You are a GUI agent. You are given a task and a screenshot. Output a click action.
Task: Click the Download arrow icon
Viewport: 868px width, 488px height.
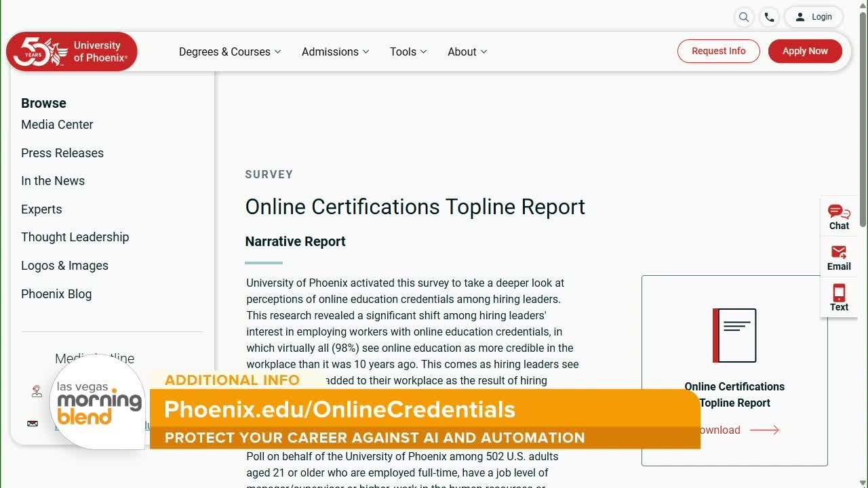(x=764, y=430)
